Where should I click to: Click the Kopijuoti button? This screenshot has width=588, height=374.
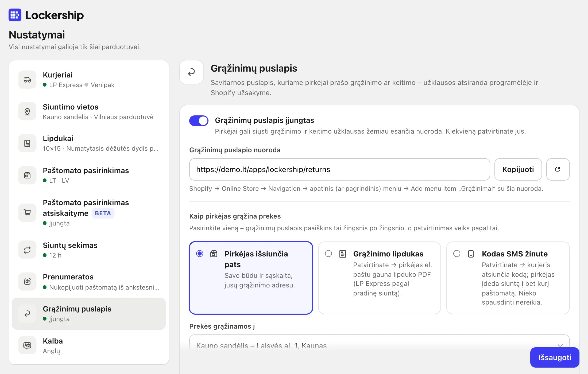(518, 169)
